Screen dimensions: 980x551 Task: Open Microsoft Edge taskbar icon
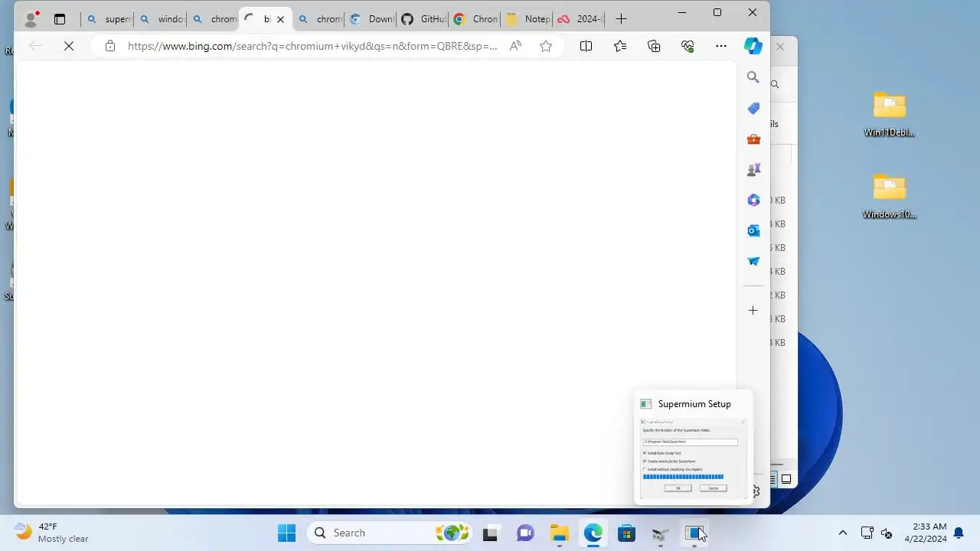(x=593, y=533)
